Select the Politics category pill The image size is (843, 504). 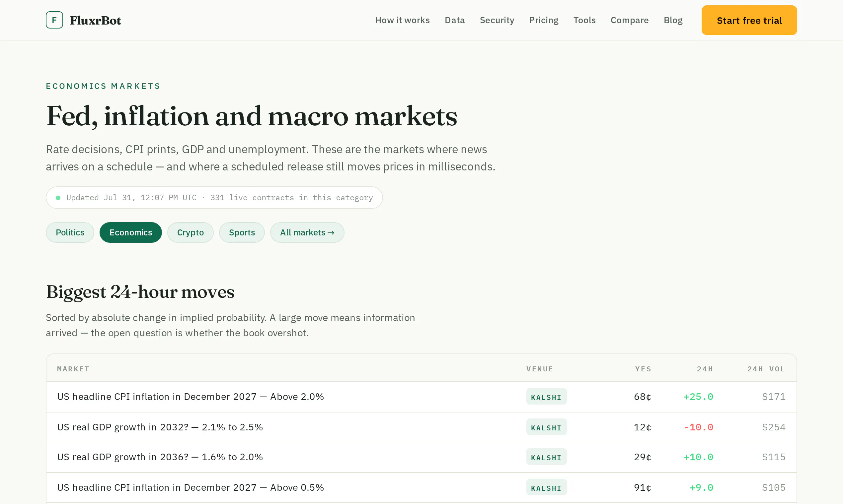pos(70,233)
